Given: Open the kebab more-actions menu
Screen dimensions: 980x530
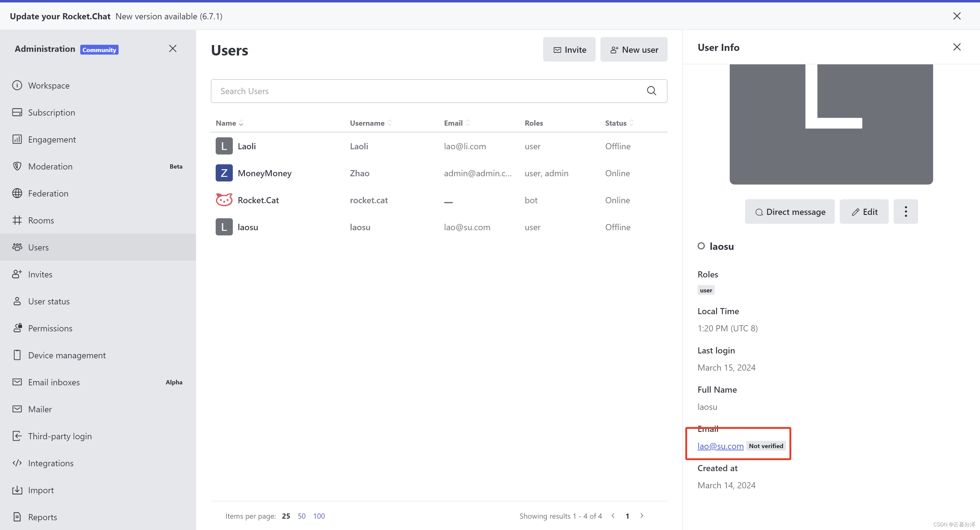Looking at the screenshot, I should [906, 212].
